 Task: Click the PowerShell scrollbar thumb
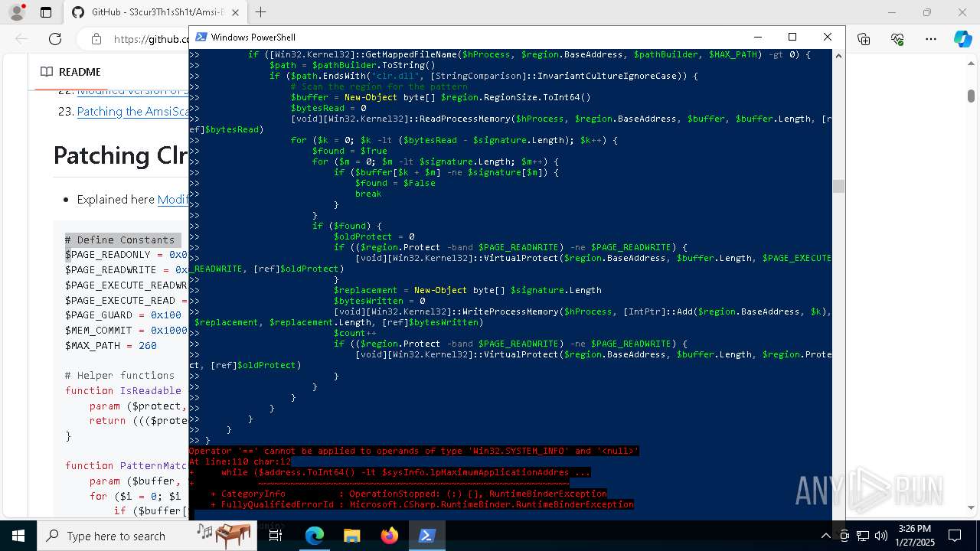tap(838, 187)
